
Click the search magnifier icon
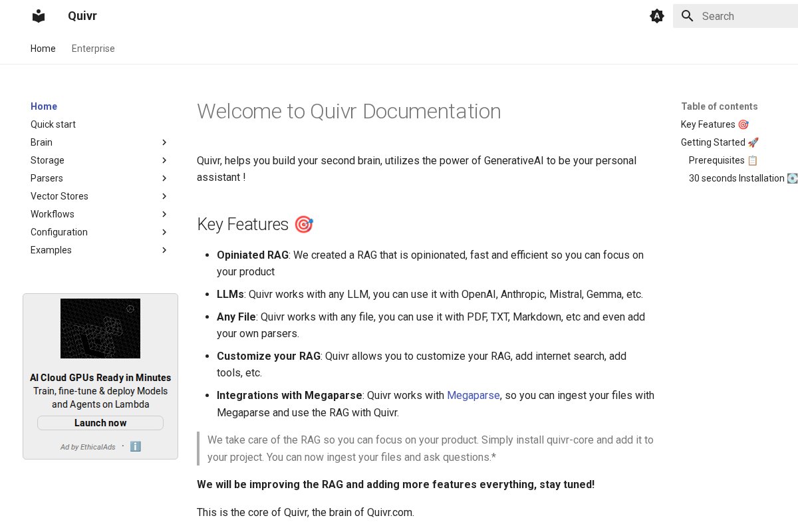point(688,16)
